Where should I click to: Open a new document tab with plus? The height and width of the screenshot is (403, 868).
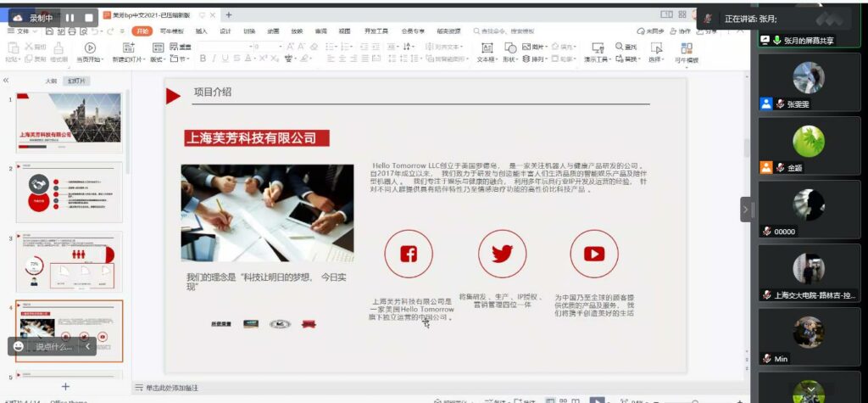(x=229, y=15)
